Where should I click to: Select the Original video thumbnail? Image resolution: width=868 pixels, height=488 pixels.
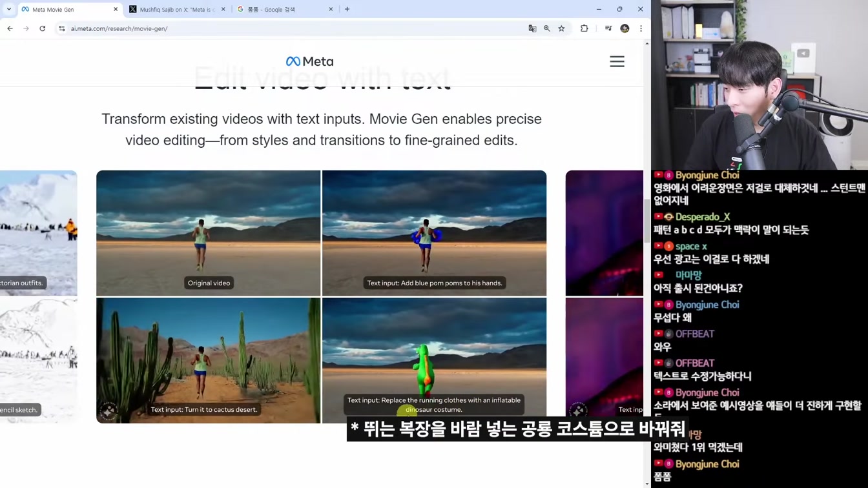(x=208, y=233)
